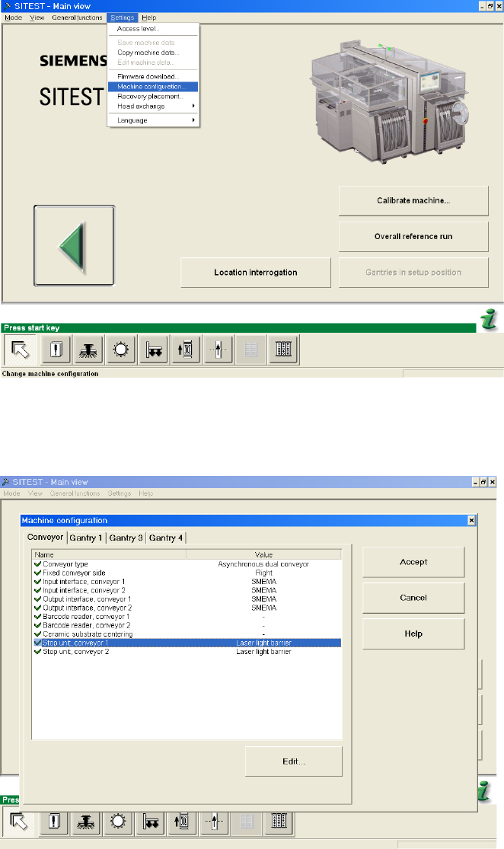Click the greyed list icon in upper toolbar
The width and height of the screenshot is (504, 849).
(250, 349)
